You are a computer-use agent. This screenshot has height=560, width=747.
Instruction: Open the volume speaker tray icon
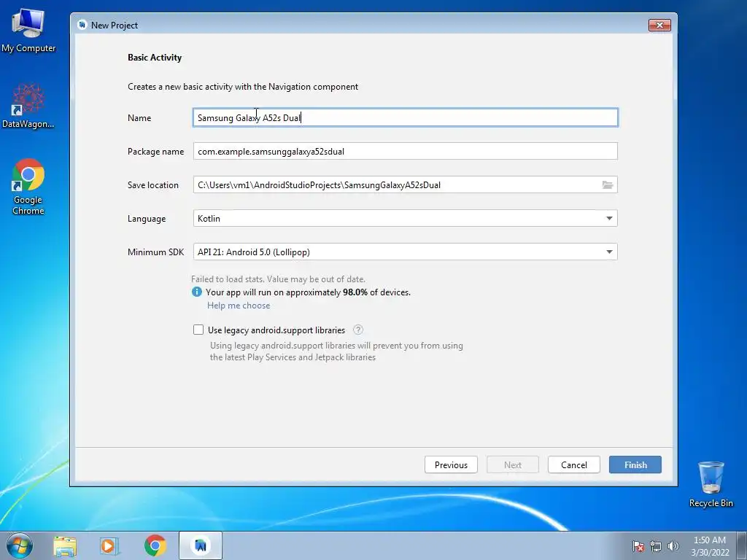pyautogui.click(x=673, y=546)
